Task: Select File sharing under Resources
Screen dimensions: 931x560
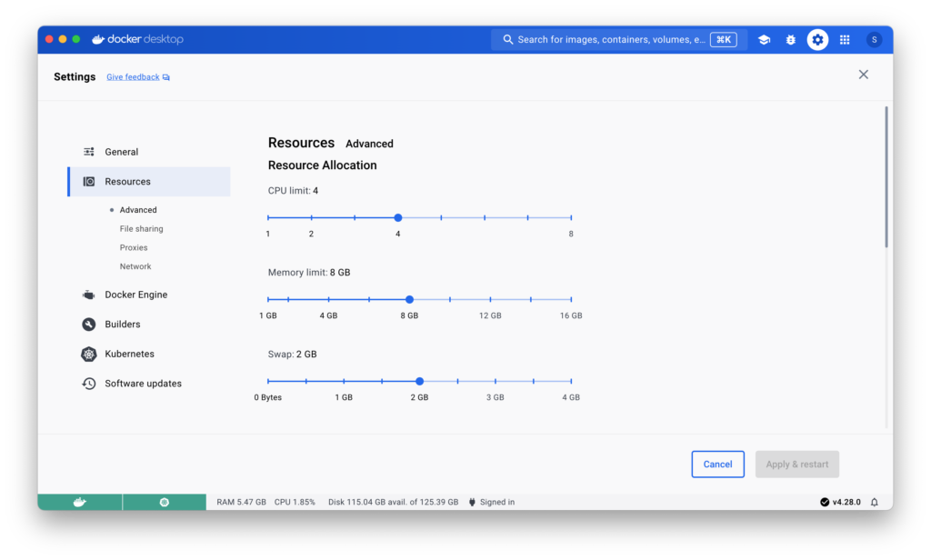Action: point(141,229)
